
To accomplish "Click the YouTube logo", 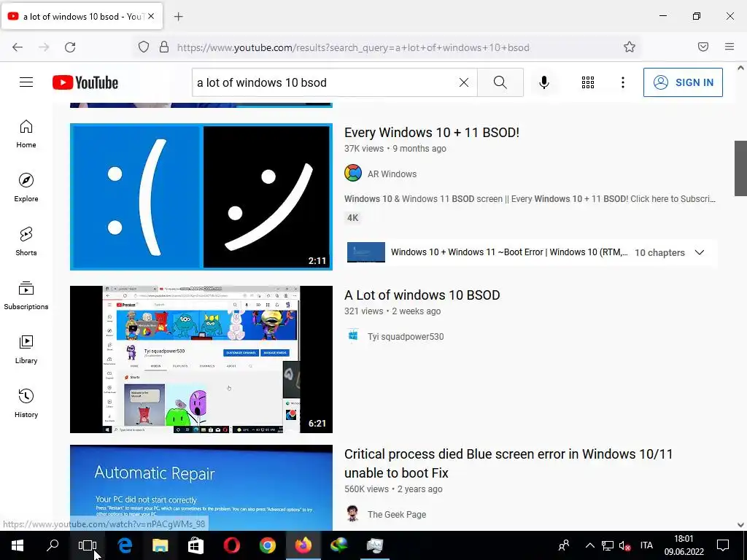I will point(85,82).
